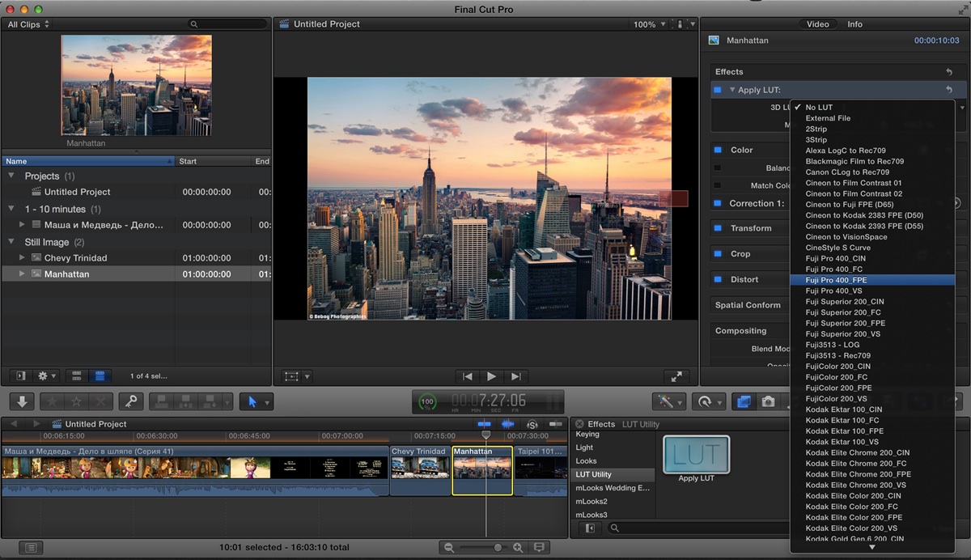Toggle Crop section checkbox

click(717, 253)
